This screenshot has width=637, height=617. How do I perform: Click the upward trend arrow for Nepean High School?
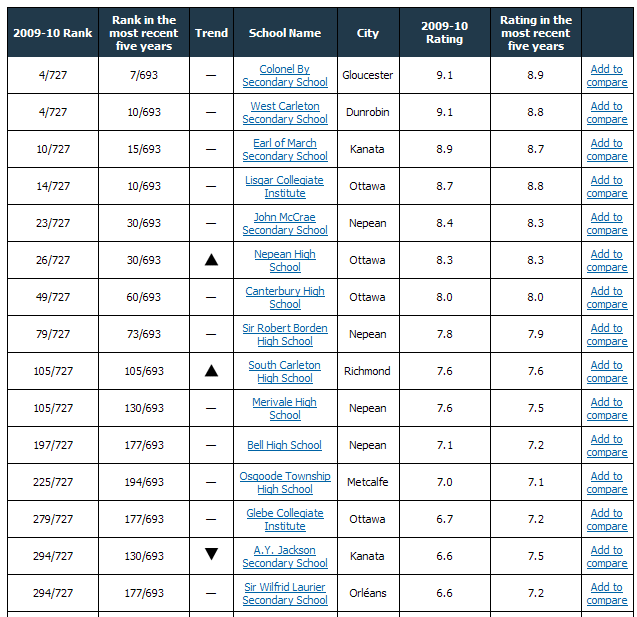click(x=211, y=260)
